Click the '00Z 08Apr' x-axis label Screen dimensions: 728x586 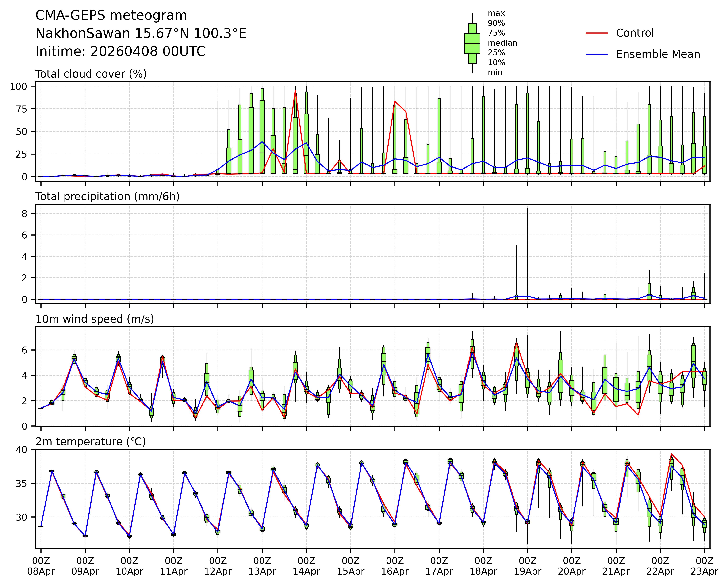41,566
